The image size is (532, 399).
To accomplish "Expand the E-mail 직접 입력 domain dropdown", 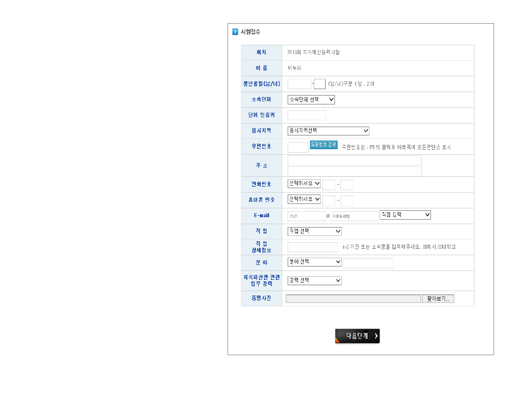I will point(405,215).
